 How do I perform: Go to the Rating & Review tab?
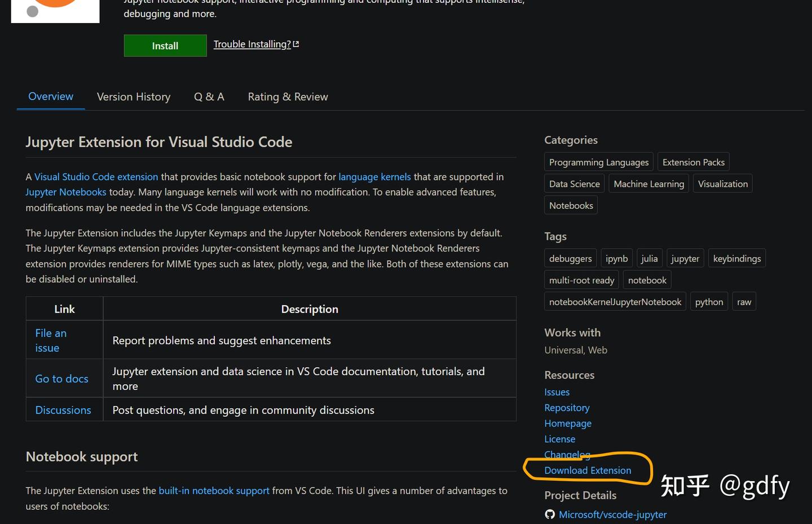tap(288, 97)
